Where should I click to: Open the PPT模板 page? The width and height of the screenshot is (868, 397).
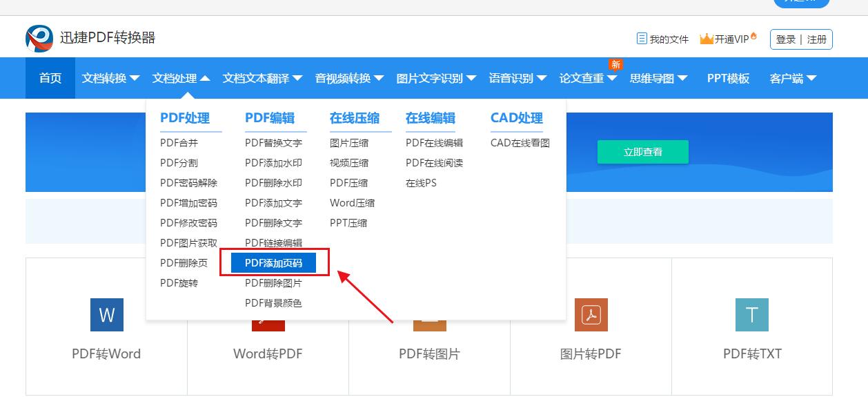[728, 78]
